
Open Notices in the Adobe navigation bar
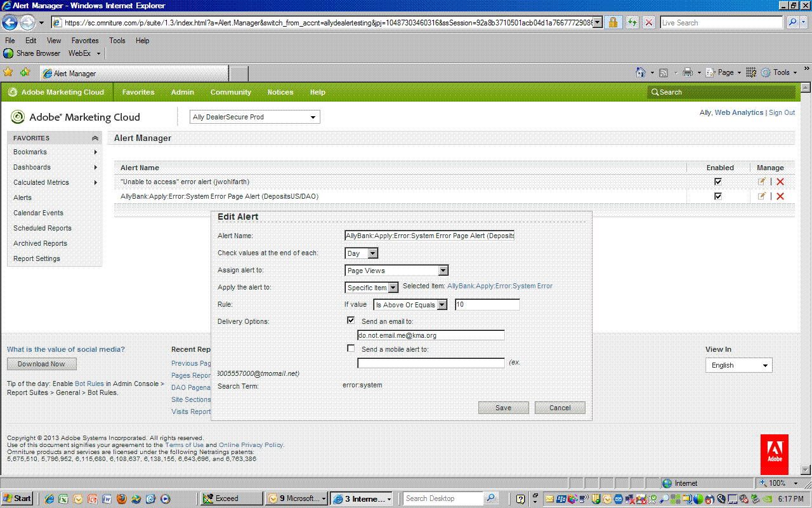[280, 92]
